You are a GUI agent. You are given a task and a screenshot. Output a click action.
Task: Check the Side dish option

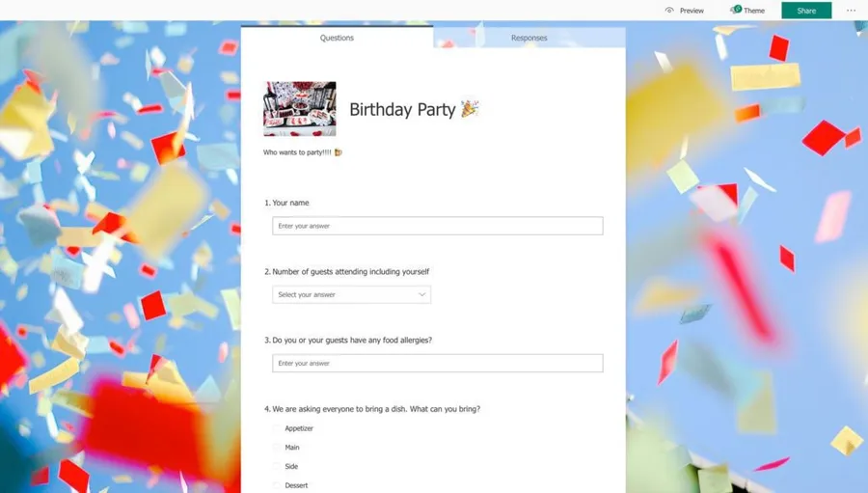[x=276, y=466]
